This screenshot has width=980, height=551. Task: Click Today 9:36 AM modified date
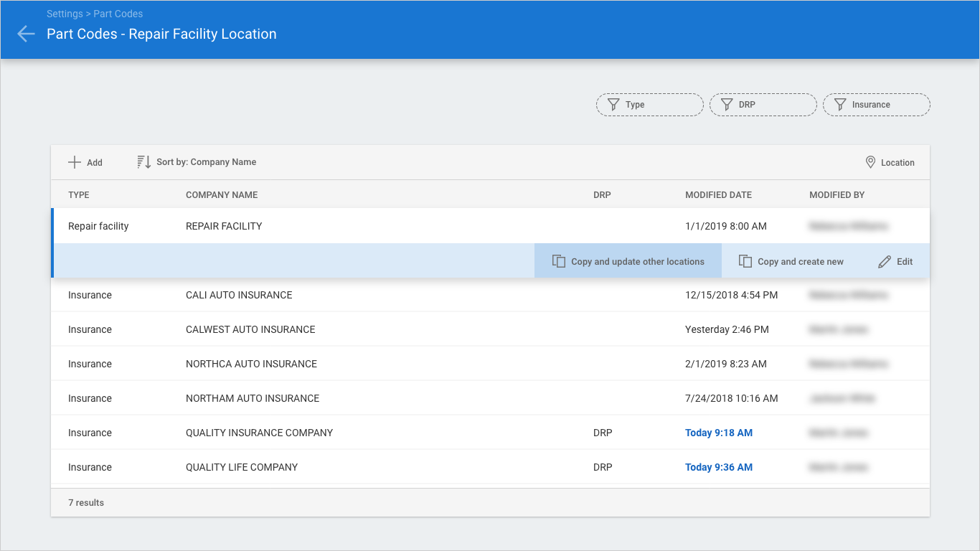[718, 467]
